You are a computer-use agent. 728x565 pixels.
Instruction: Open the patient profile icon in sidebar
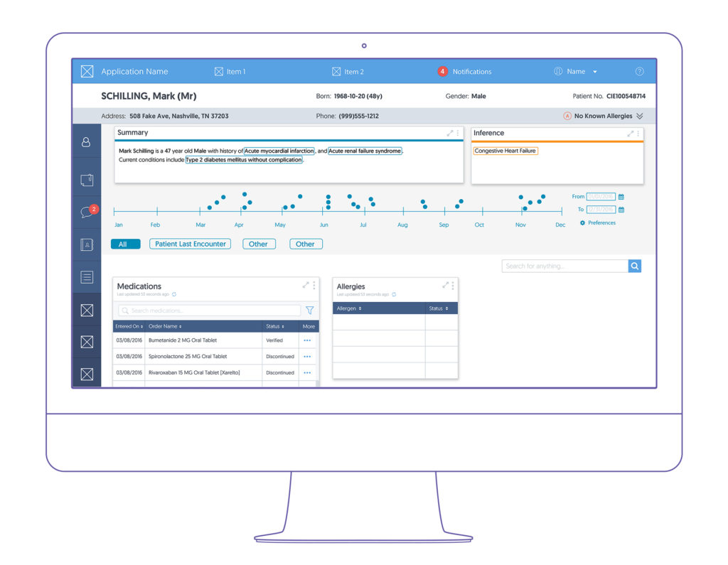click(86, 142)
